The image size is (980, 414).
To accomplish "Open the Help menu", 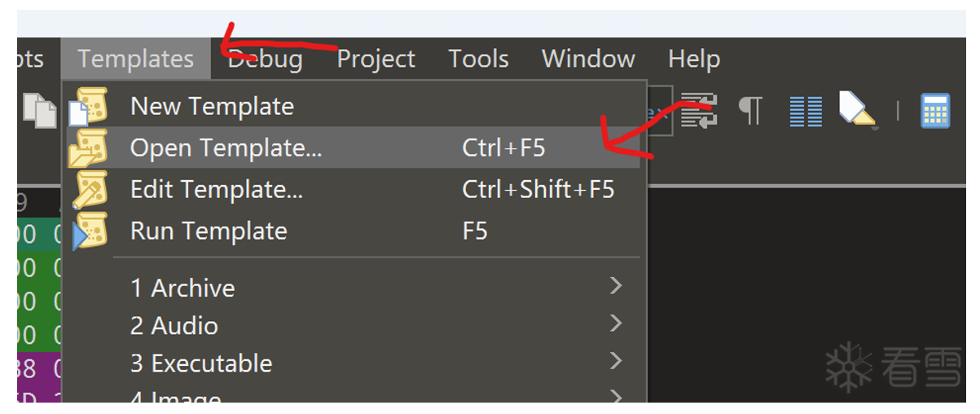I will pyautogui.click(x=693, y=59).
